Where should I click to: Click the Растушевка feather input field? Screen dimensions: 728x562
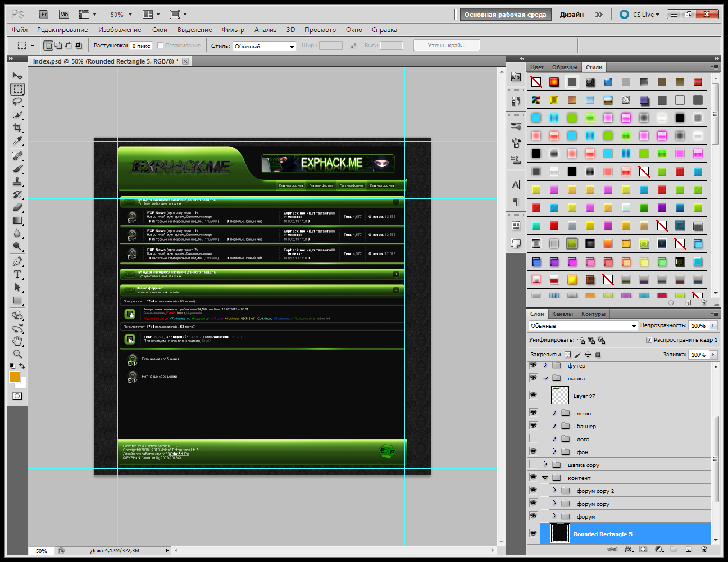coord(141,46)
